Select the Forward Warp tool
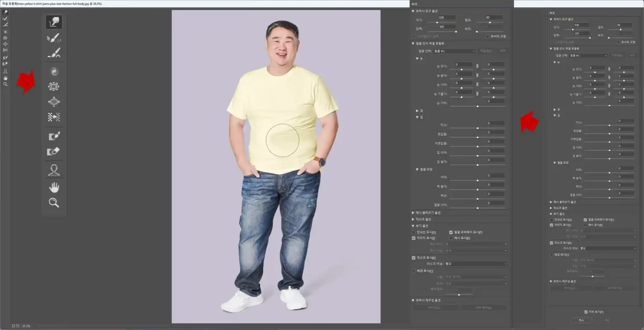Image resolution: width=644 pixels, height=330 pixels. pyautogui.click(x=54, y=22)
